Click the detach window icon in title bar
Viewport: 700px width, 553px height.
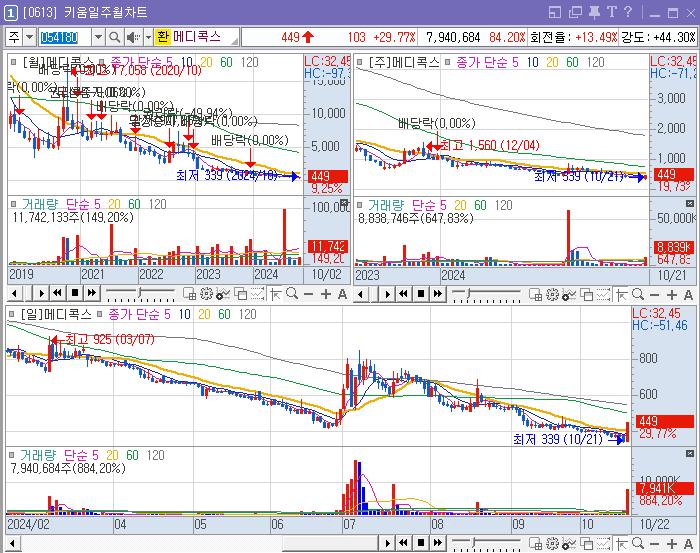tap(575, 12)
